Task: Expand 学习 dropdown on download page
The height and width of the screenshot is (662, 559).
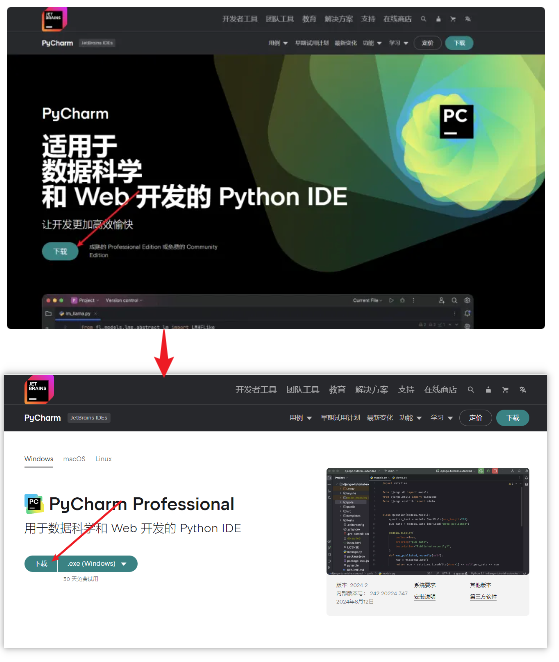Action: 441,418
